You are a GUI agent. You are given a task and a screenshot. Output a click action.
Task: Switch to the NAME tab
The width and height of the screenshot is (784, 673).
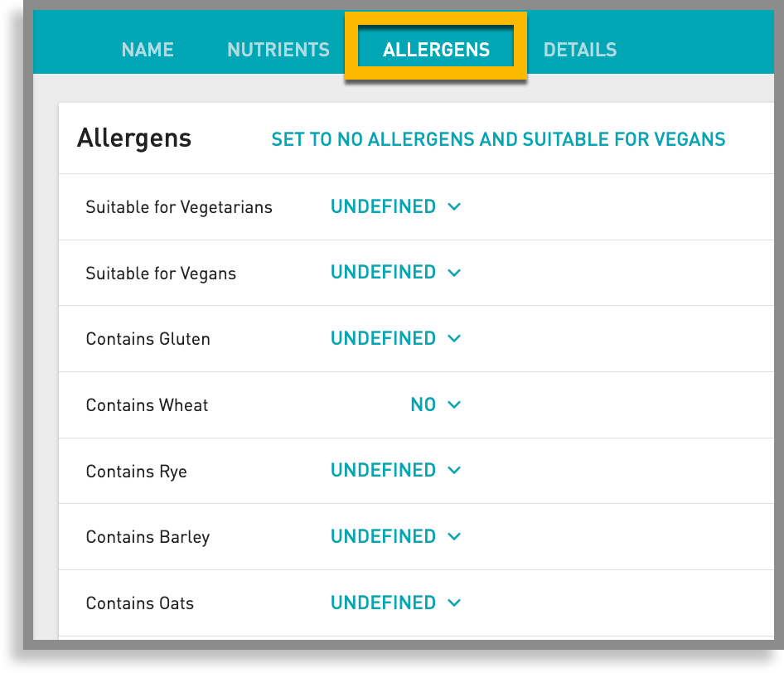[148, 50]
